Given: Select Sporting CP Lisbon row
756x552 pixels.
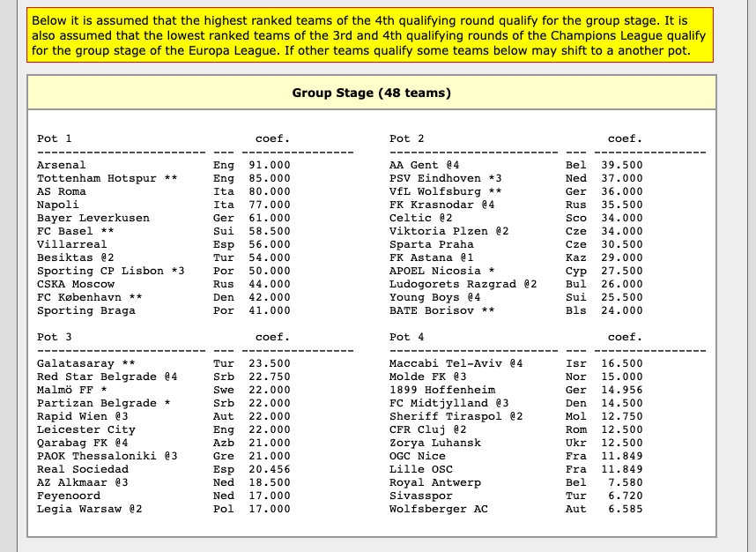Looking at the screenshot, I should [164, 272].
